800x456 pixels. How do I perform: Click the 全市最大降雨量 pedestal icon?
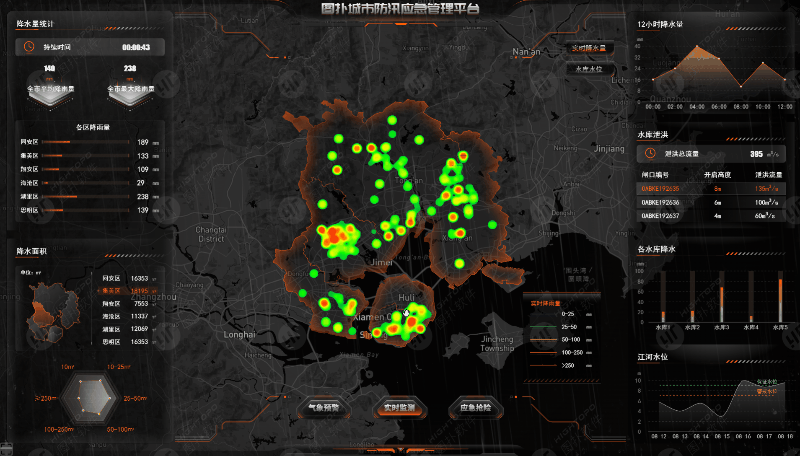130,91
